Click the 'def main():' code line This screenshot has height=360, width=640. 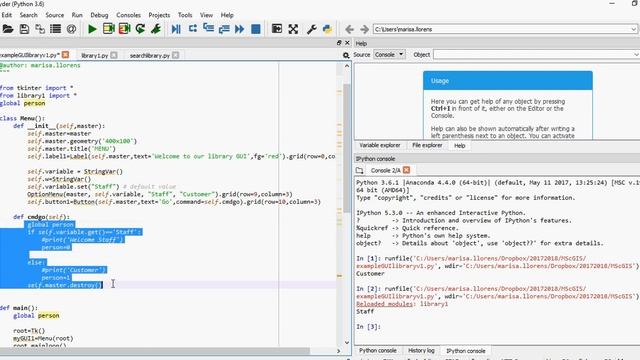point(19,308)
